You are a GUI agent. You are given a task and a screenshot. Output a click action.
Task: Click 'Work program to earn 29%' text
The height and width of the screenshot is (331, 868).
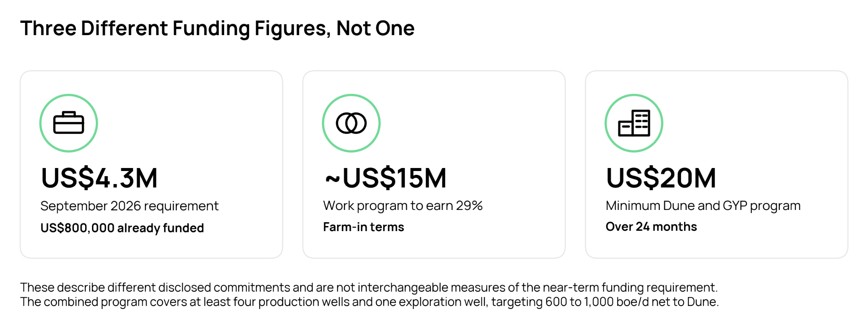403,206
